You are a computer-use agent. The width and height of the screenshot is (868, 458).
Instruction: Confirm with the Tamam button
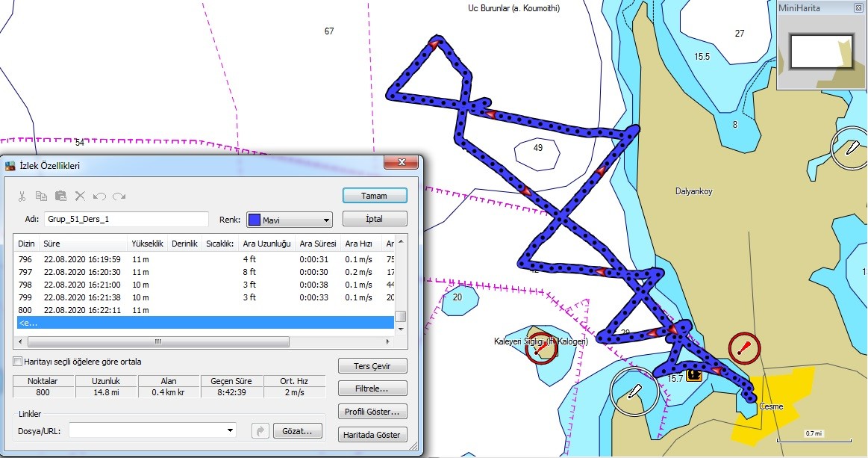[x=375, y=196]
